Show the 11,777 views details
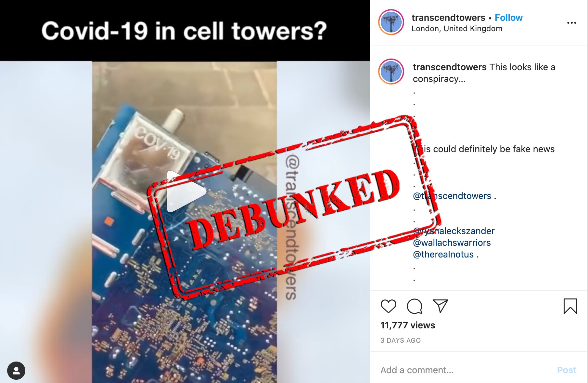 click(x=408, y=325)
